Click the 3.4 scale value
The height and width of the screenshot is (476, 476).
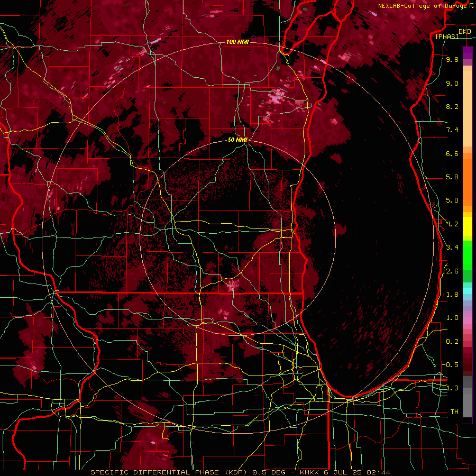pos(452,248)
